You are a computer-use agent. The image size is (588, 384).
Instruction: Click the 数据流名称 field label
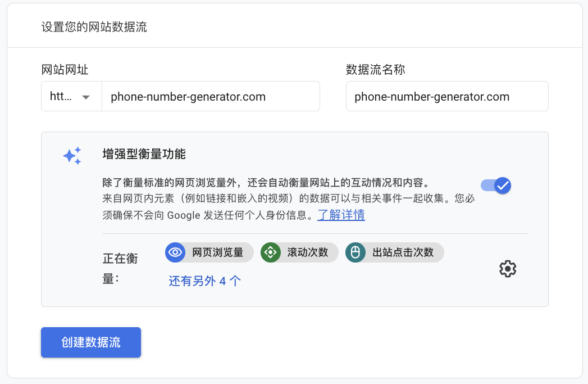pos(376,70)
